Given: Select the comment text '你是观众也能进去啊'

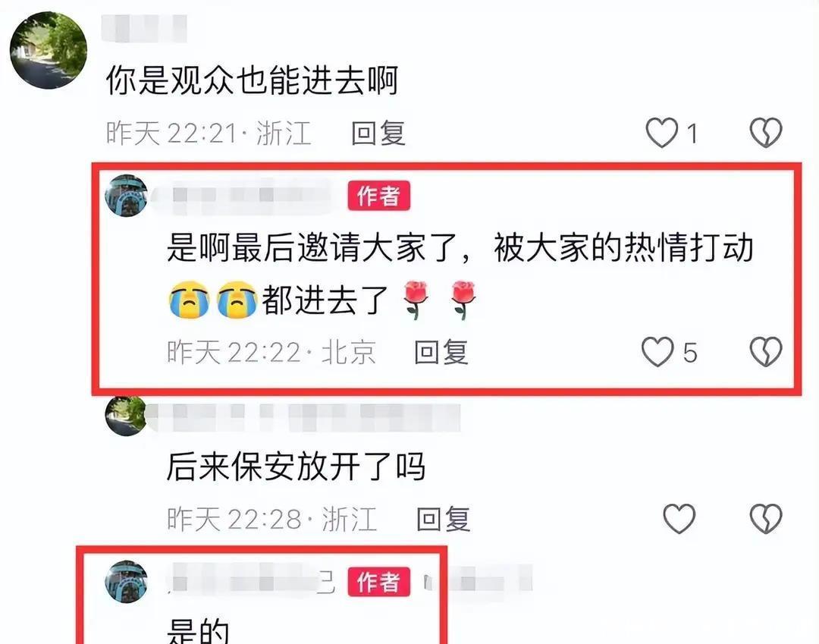Looking at the screenshot, I should pos(253,80).
